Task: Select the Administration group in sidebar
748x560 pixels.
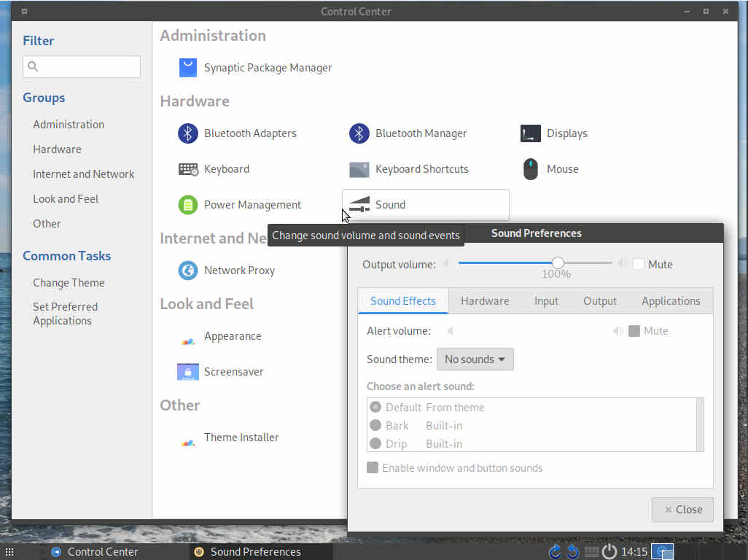Action: point(69,125)
